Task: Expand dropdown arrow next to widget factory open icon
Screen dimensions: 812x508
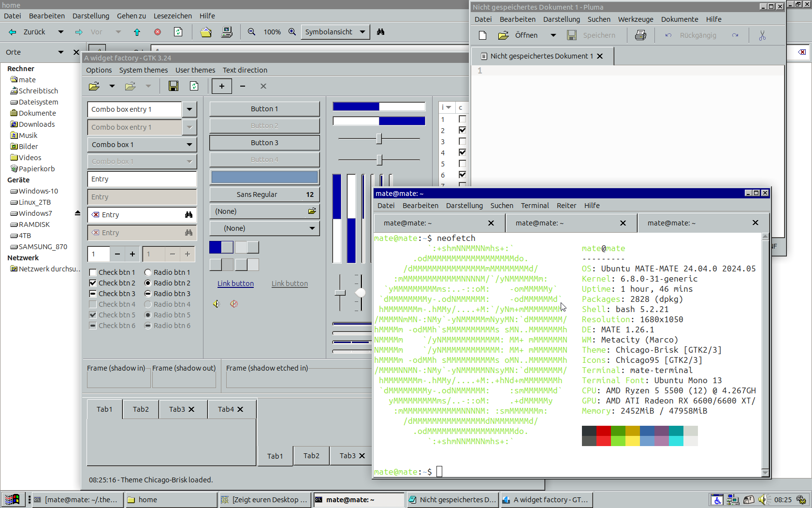Action: pyautogui.click(x=112, y=86)
